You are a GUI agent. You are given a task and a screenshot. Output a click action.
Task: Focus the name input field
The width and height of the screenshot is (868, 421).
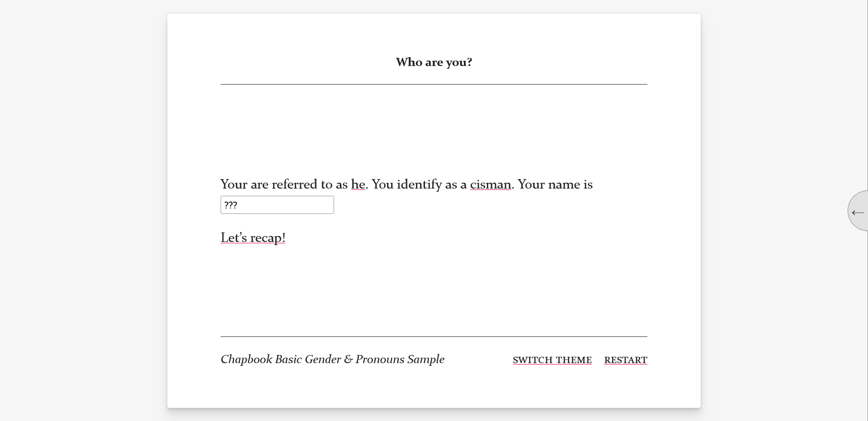pos(277,205)
